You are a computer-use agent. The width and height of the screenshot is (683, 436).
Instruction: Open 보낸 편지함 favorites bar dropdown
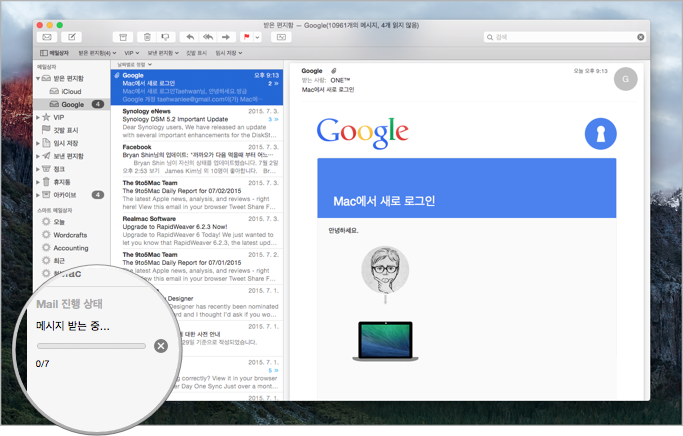click(163, 53)
